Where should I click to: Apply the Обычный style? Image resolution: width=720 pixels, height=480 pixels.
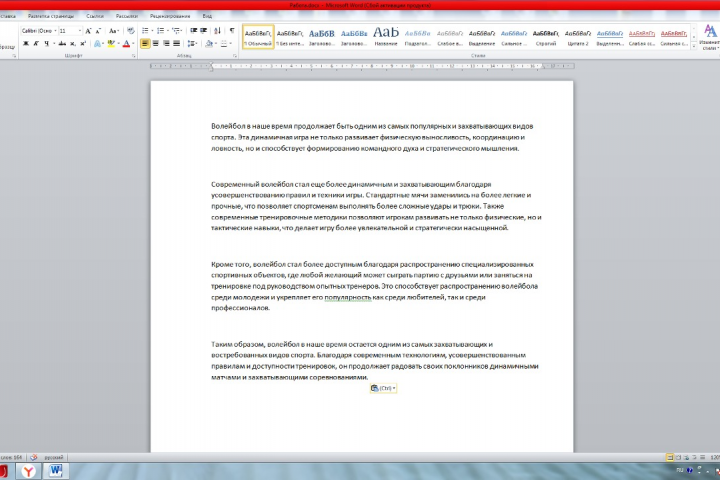tap(258, 37)
